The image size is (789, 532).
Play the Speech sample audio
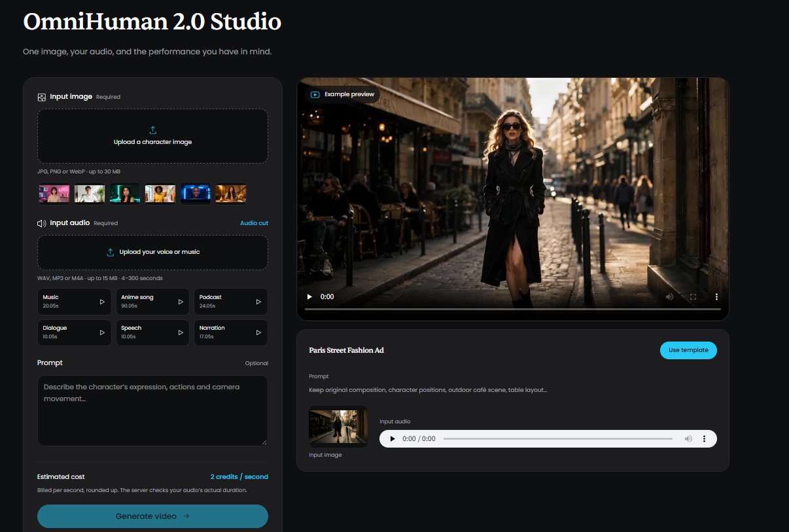pyautogui.click(x=181, y=332)
